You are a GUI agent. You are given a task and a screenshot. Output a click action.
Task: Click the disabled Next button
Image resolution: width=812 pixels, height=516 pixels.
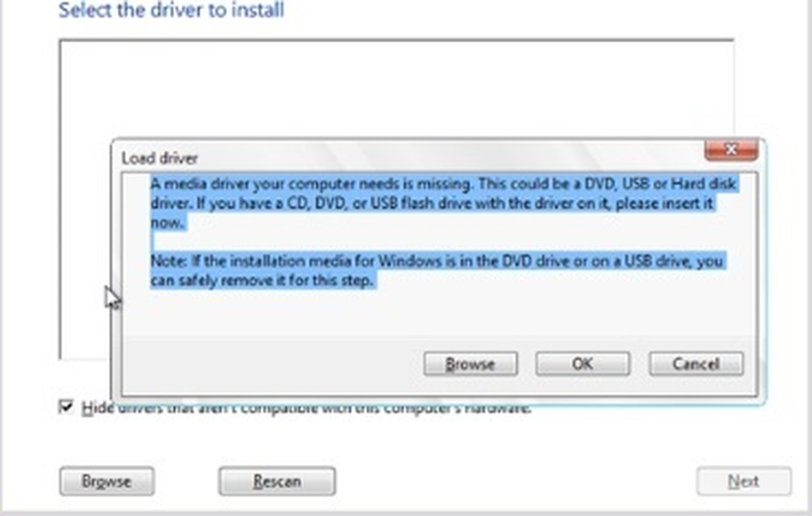pos(744,481)
